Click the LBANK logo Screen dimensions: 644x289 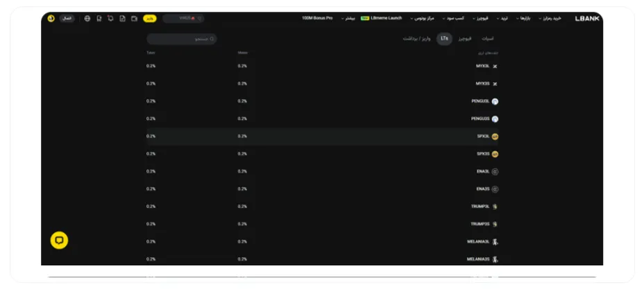tap(586, 19)
